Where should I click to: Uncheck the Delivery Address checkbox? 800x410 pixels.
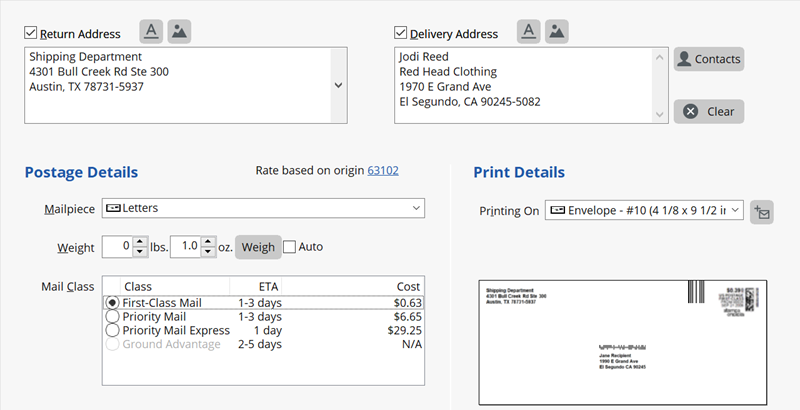(x=401, y=33)
